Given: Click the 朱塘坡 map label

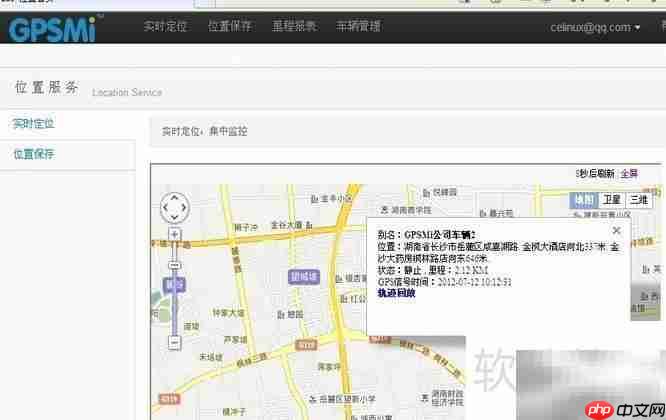Looking at the screenshot, I should click(x=211, y=357).
